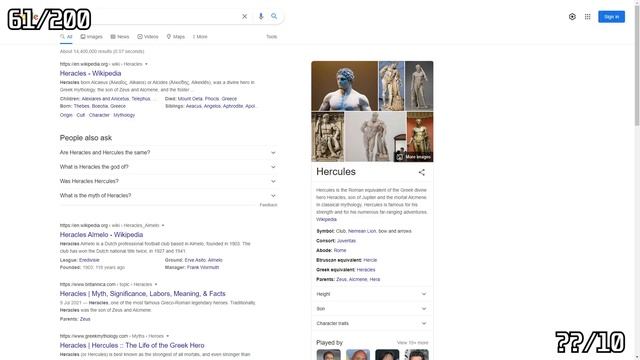Expand the Son section
640x360 pixels.
(372, 309)
